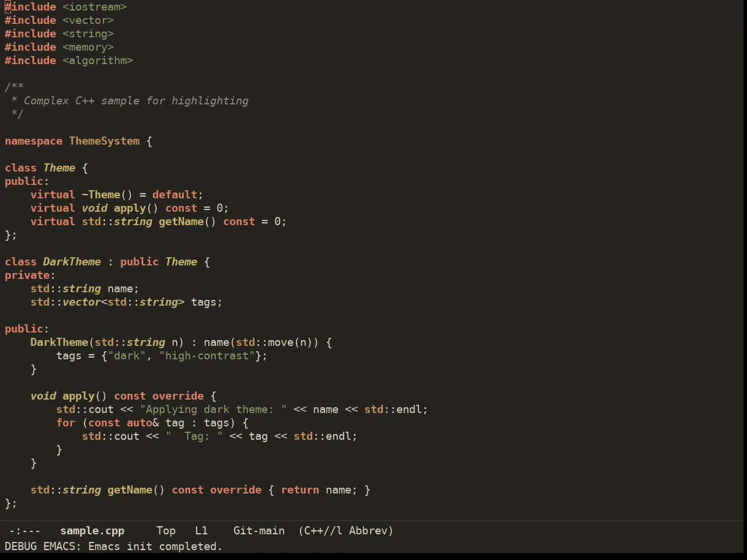The height and width of the screenshot is (560, 747).
Task: Click the 'return' keyword
Action: (x=300, y=490)
